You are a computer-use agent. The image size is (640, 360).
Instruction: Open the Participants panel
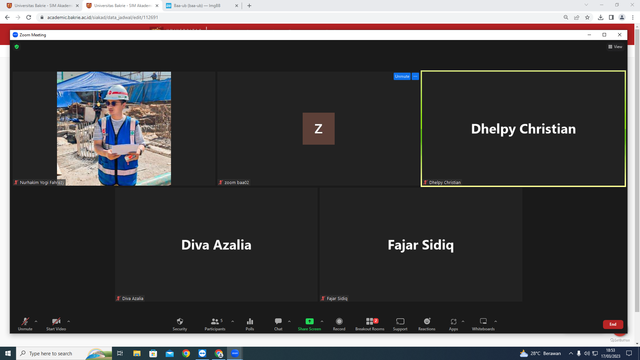215,324
